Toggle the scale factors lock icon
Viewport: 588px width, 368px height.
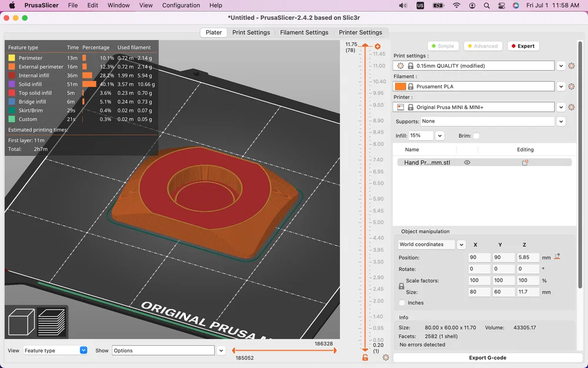402,286
